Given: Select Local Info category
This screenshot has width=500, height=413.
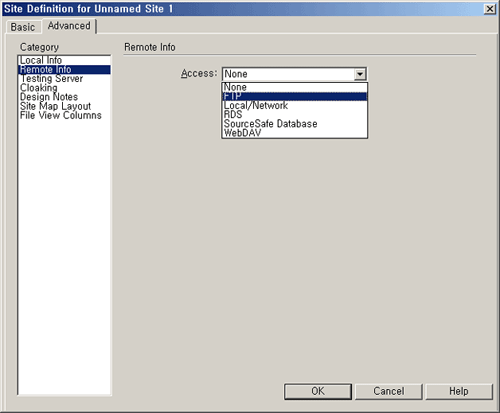Looking at the screenshot, I should click(64, 60).
